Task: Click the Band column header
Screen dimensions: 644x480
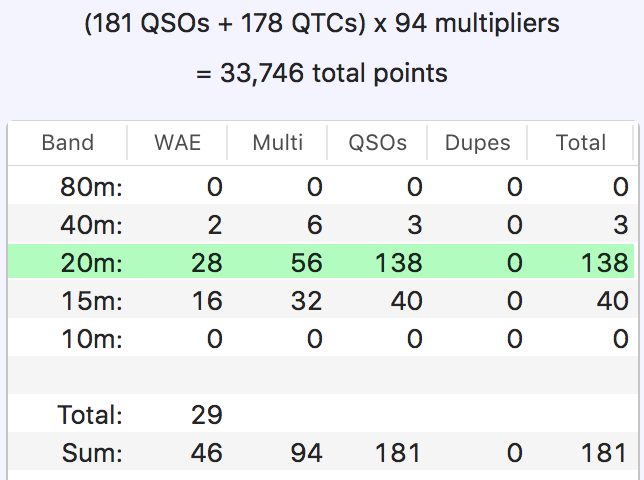Action: coord(67,143)
